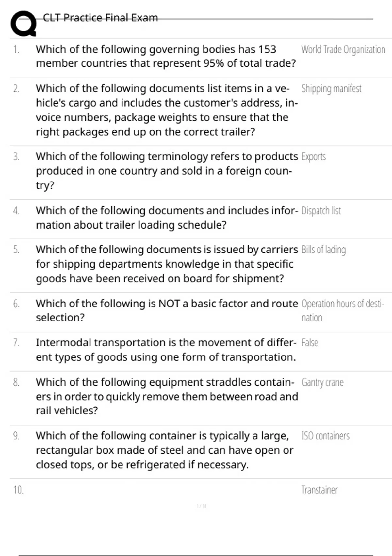Click question 3 about products sold abroad
The height and width of the screenshot is (556, 392).
(167, 171)
